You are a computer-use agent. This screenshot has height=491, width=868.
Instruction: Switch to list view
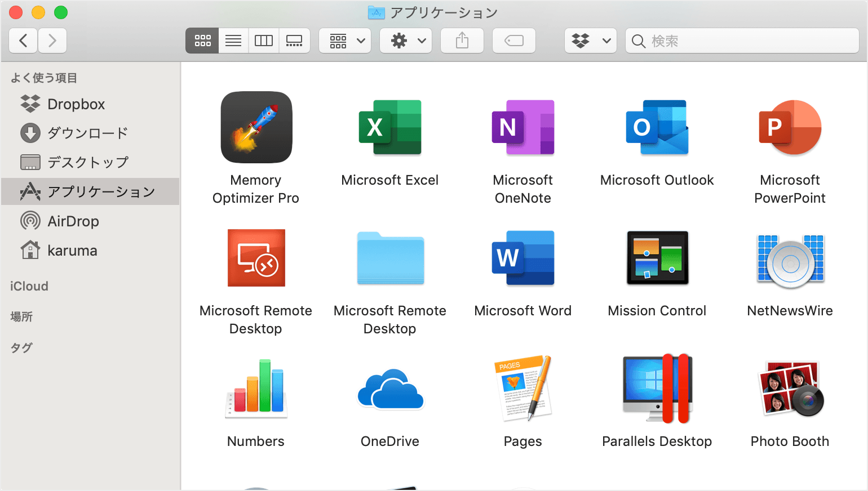tap(233, 41)
